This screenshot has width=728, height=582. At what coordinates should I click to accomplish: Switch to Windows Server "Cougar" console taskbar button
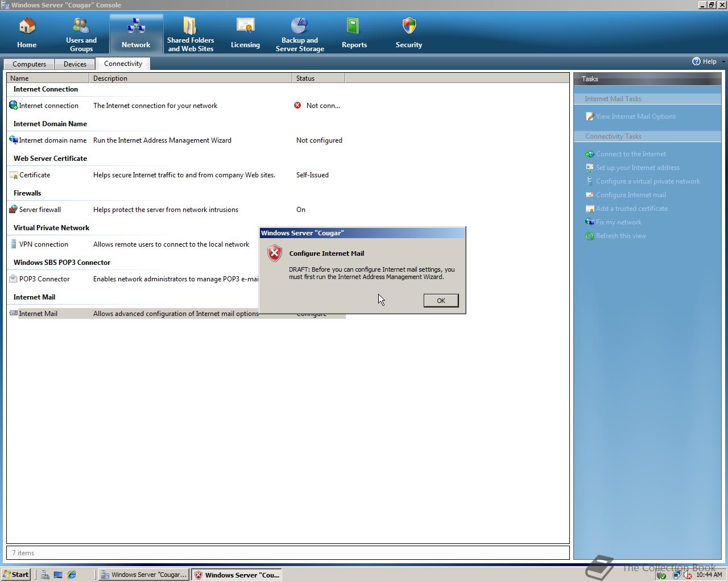pos(144,575)
